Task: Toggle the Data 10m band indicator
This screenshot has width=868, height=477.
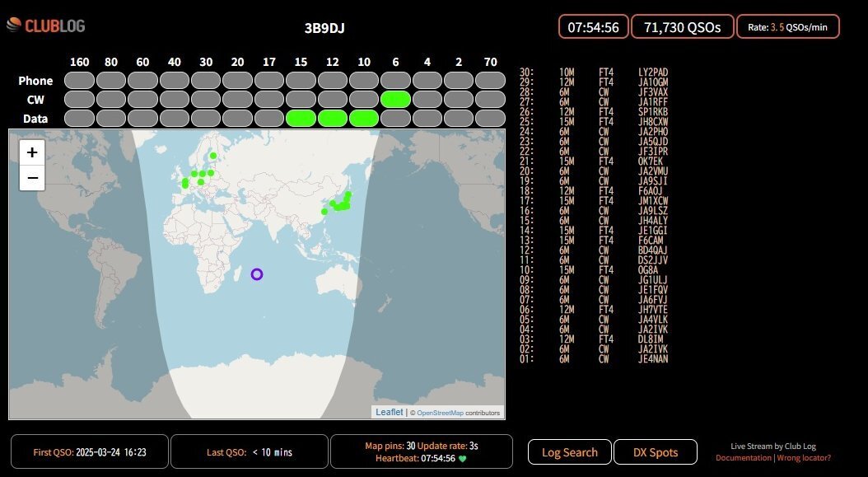Action: point(364,118)
